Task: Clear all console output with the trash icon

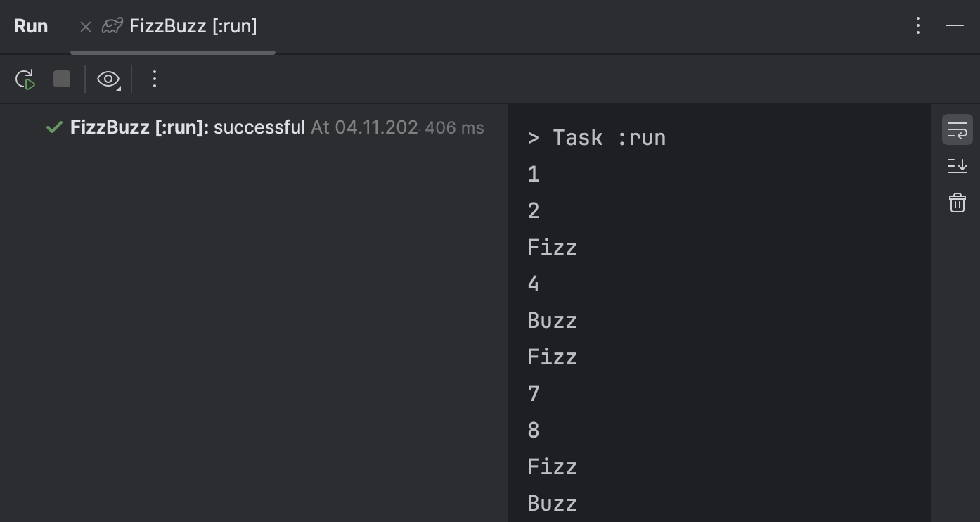Action: [957, 203]
